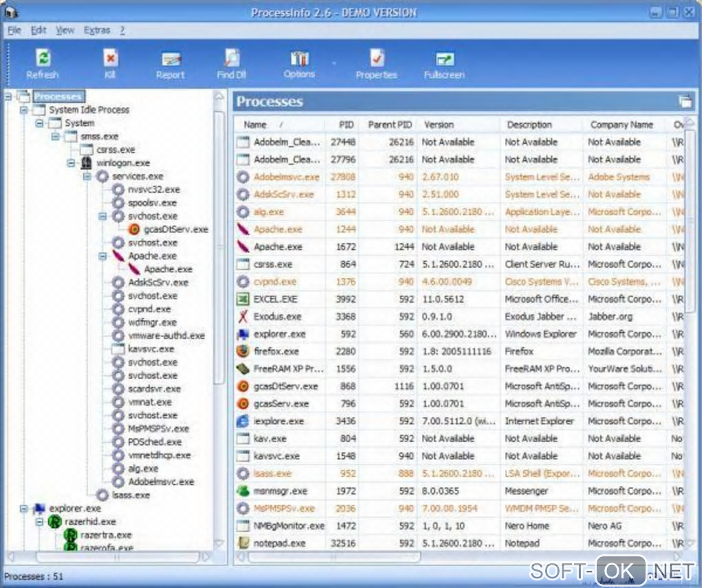Sort by the Parent PID column header

389,125
